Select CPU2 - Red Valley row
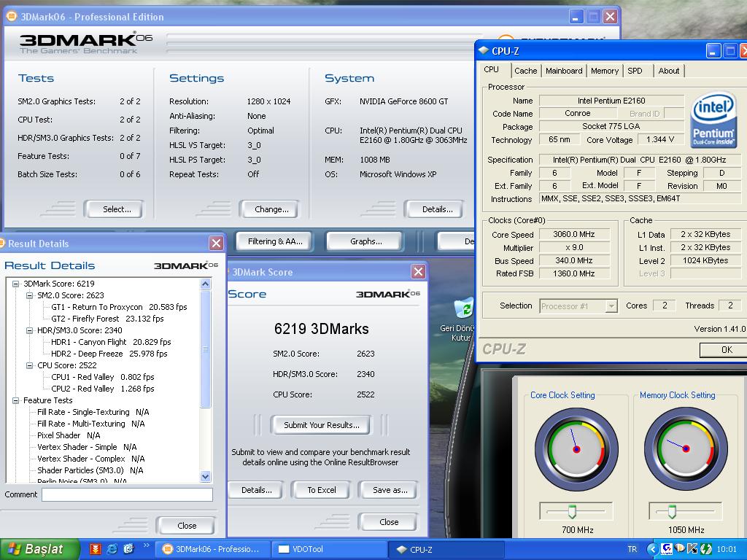The width and height of the screenshot is (747, 560). click(102, 389)
